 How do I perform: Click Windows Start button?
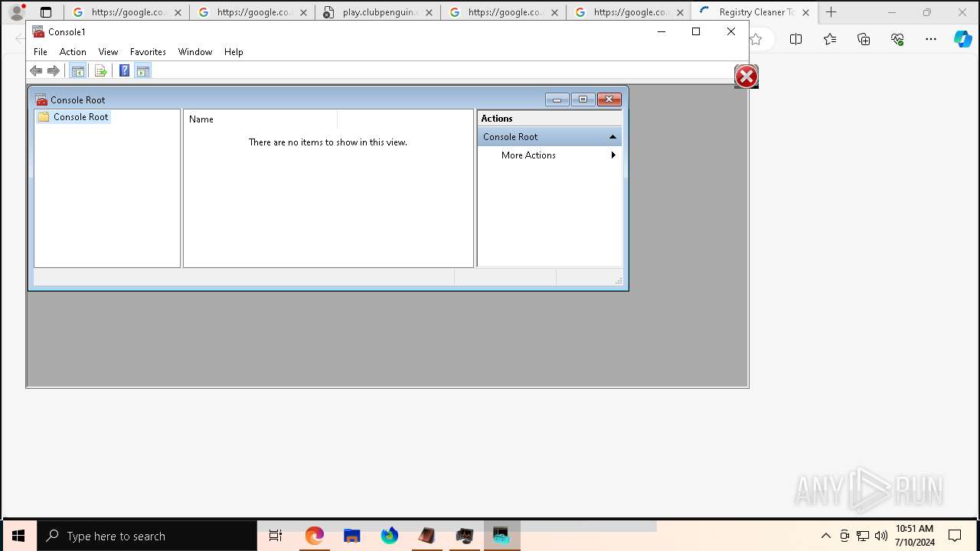click(18, 536)
